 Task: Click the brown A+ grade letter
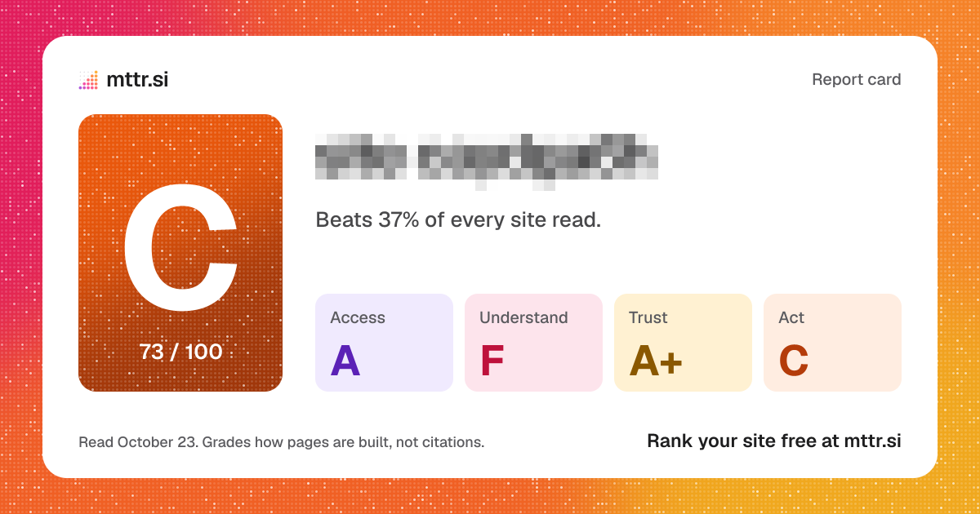coord(656,361)
